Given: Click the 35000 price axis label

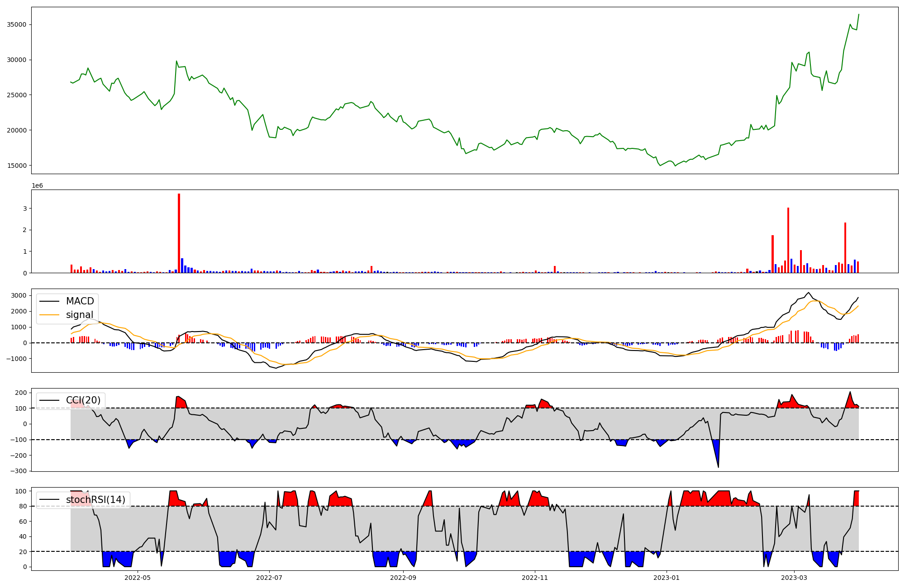Looking at the screenshot, I should click(x=16, y=24).
